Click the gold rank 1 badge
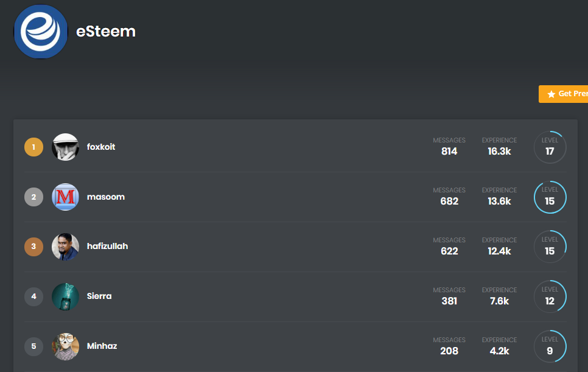The image size is (588, 372). [x=33, y=147]
